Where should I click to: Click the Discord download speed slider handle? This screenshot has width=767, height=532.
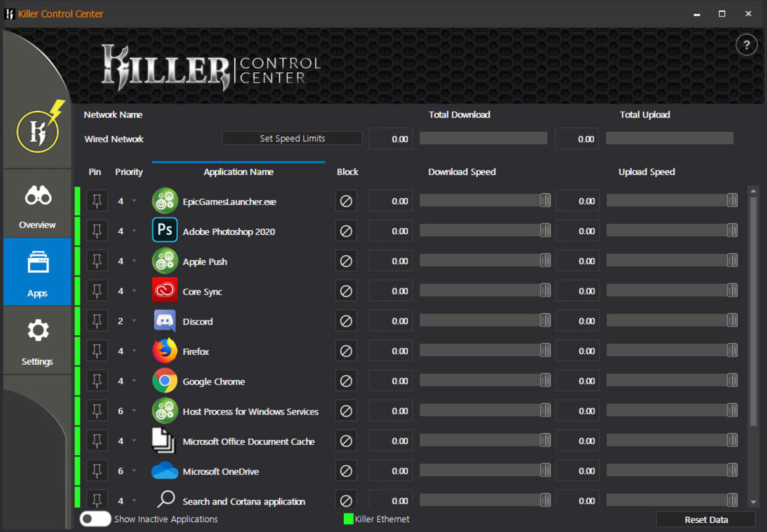(545, 321)
